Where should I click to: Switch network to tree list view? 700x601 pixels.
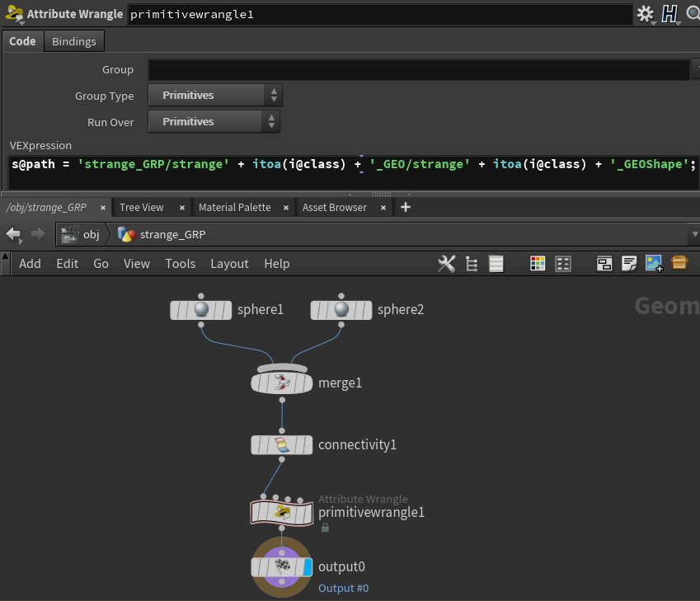point(472,264)
